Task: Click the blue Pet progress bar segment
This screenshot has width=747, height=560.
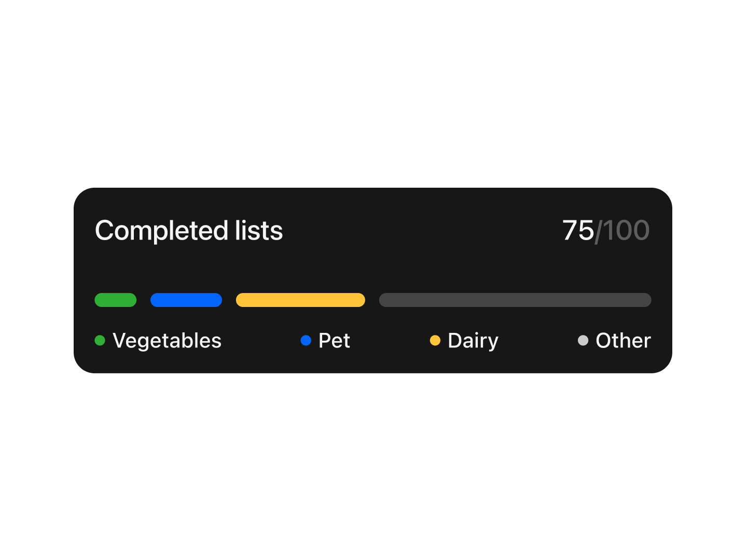Action: tap(186, 300)
